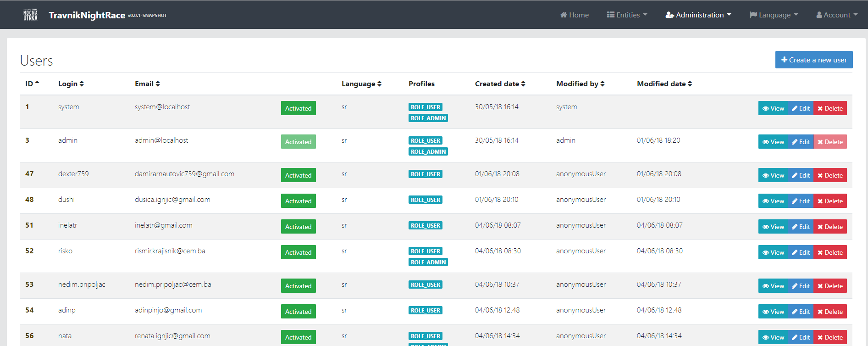View user inelatr
This screenshot has height=346, width=868.
point(773,227)
